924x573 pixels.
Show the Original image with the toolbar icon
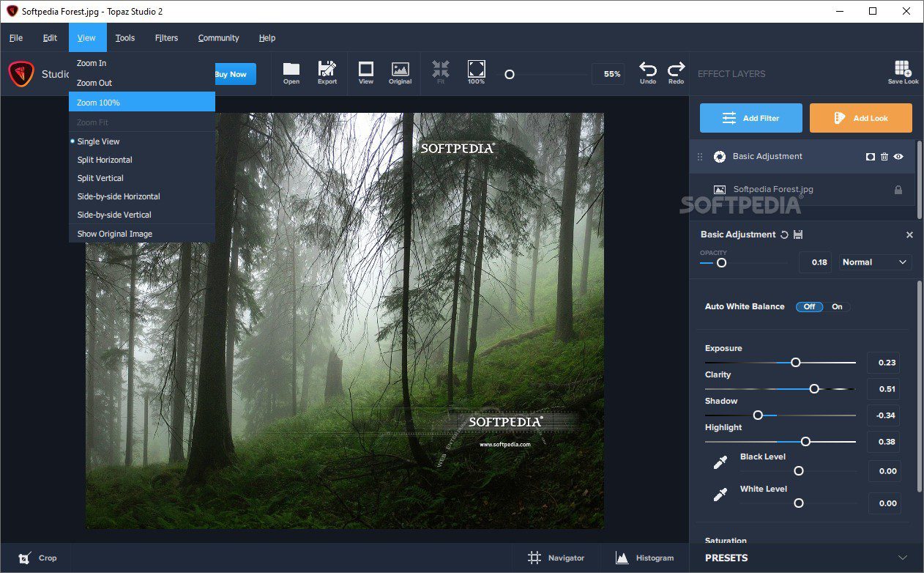click(400, 73)
